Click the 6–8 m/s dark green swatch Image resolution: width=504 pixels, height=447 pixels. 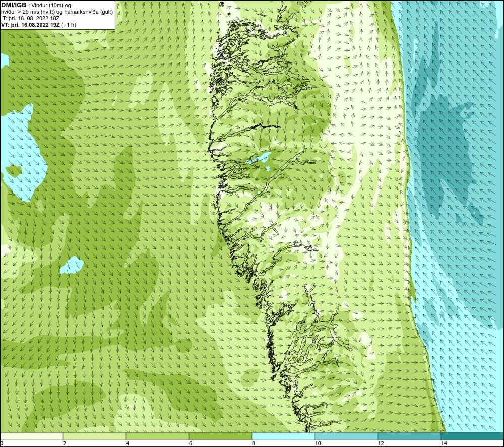click(221, 436)
